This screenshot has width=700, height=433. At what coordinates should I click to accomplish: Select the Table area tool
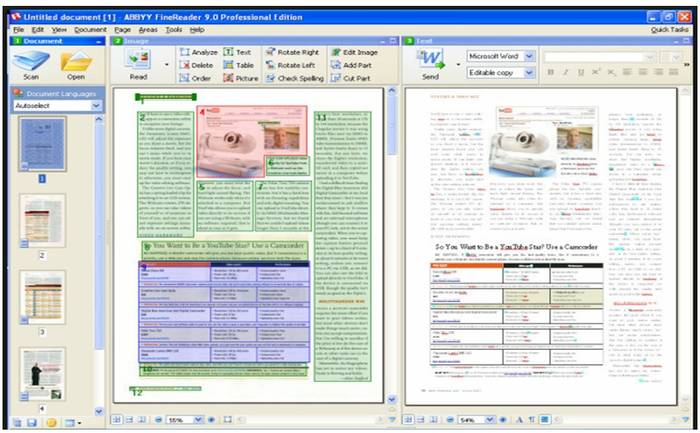[238, 65]
